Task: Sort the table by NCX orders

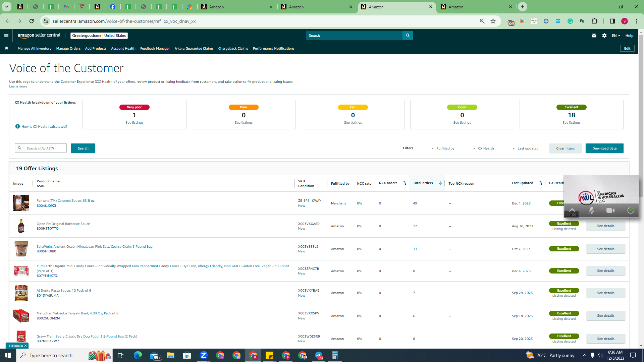Action: tap(405, 183)
